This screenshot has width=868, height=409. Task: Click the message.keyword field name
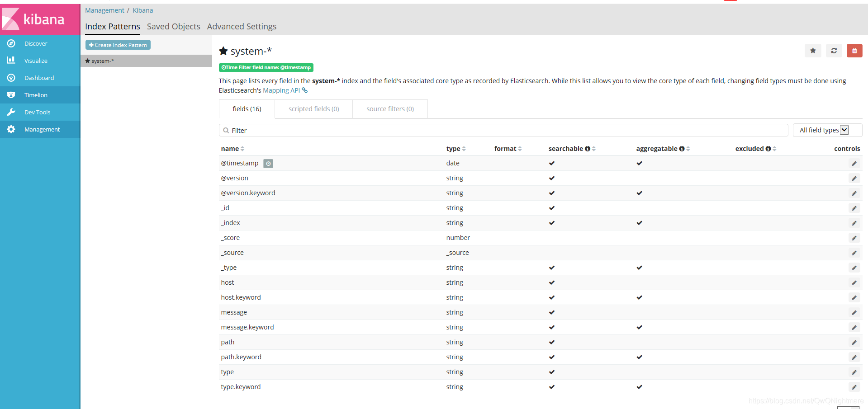(x=247, y=327)
